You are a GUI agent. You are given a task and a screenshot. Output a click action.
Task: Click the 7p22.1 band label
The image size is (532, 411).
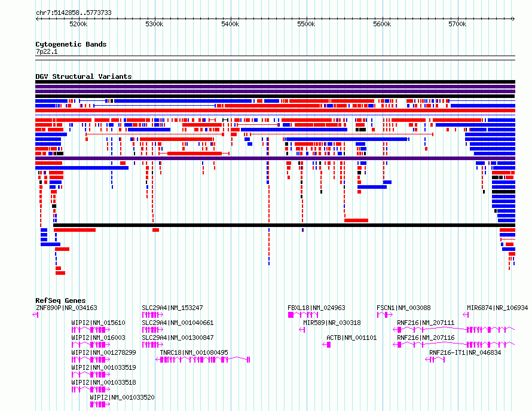pos(47,51)
